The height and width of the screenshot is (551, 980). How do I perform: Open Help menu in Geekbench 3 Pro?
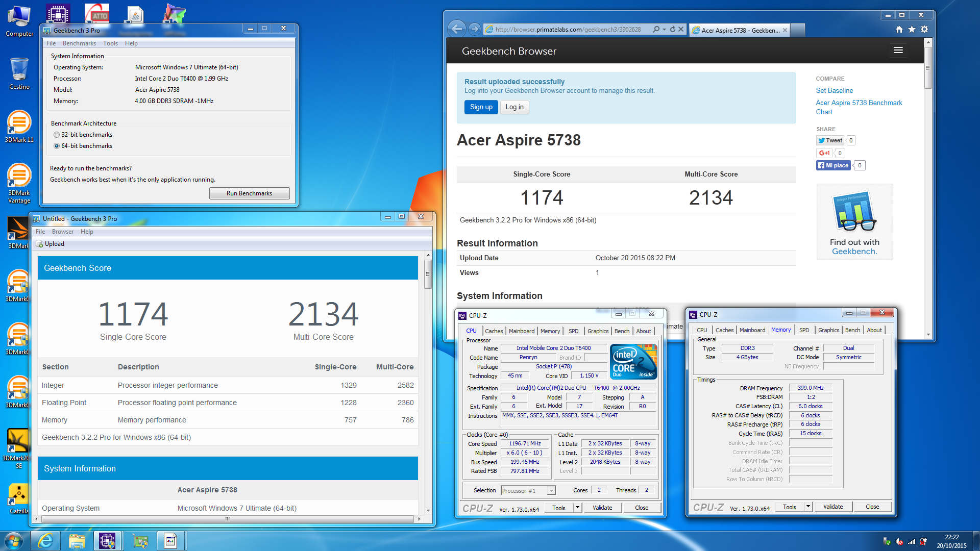(x=131, y=43)
